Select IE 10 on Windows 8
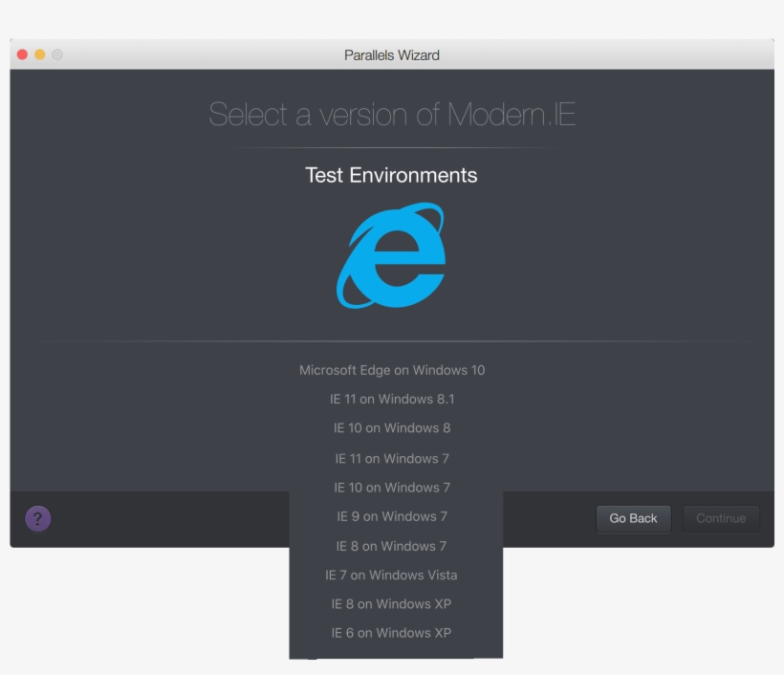Image resolution: width=784 pixels, height=675 pixels. pos(392,427)
